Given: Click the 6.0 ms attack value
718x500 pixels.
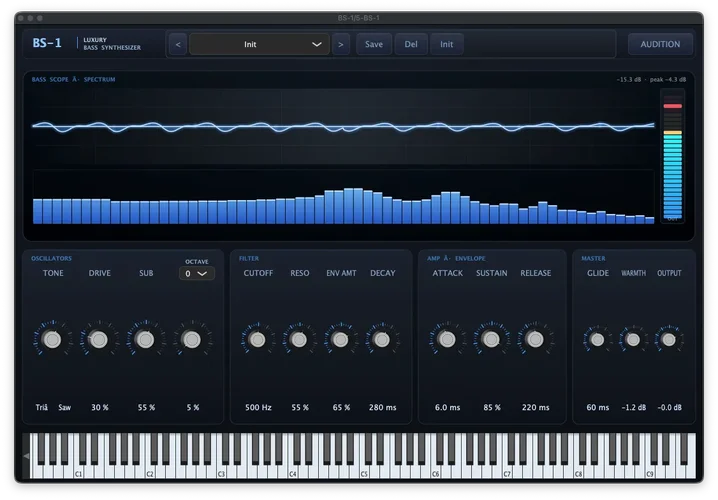Looking at the screenshot, I should pos(447,407).
